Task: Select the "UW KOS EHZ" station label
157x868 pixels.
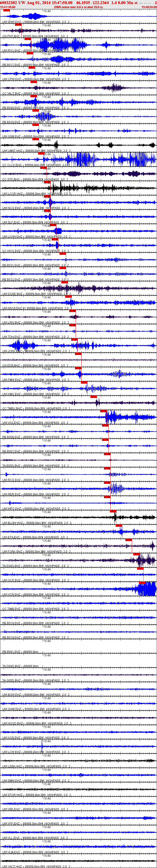Action: click(x=11, y=738)
